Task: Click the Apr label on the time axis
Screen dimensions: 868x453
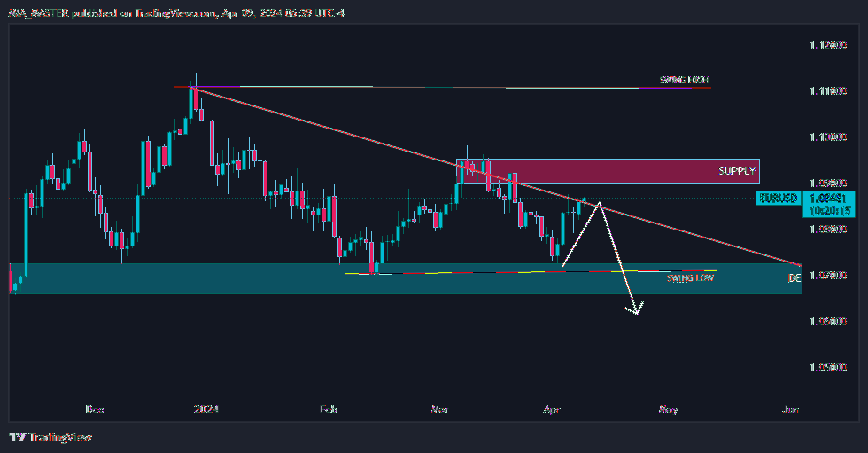Action: [x=552, y=410]
